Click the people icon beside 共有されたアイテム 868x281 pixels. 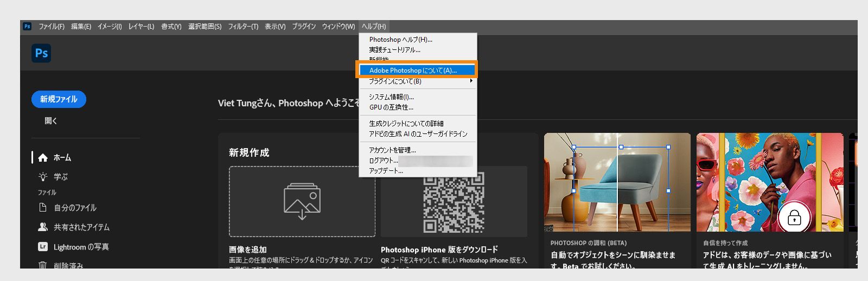(x=43, y=227)
